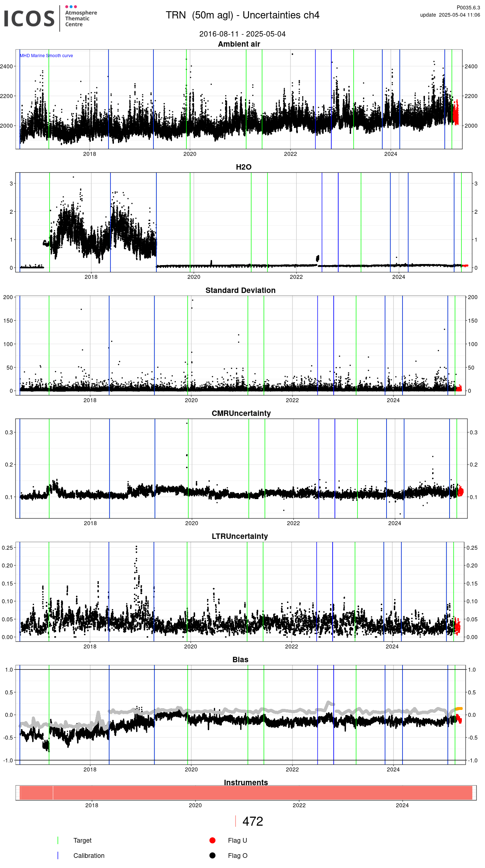The height and width of the screenshot is (868, 485).
Task: Click the 'Flag U' legend label
Action: [x=237, y=841]
